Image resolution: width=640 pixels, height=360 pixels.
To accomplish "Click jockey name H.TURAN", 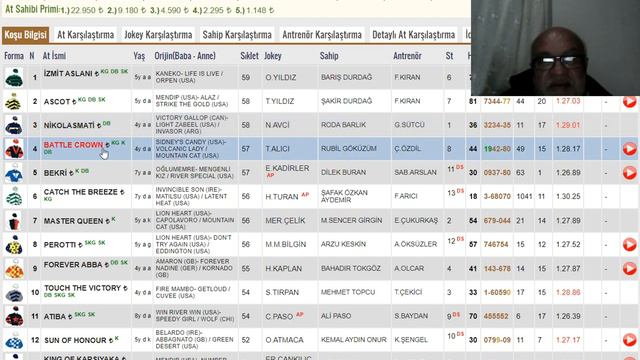I will click(282, 197).
